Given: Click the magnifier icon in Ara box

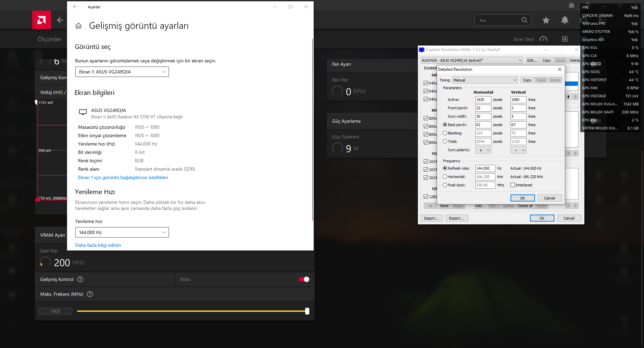Looking at the screenshot, I should [524, 20].
